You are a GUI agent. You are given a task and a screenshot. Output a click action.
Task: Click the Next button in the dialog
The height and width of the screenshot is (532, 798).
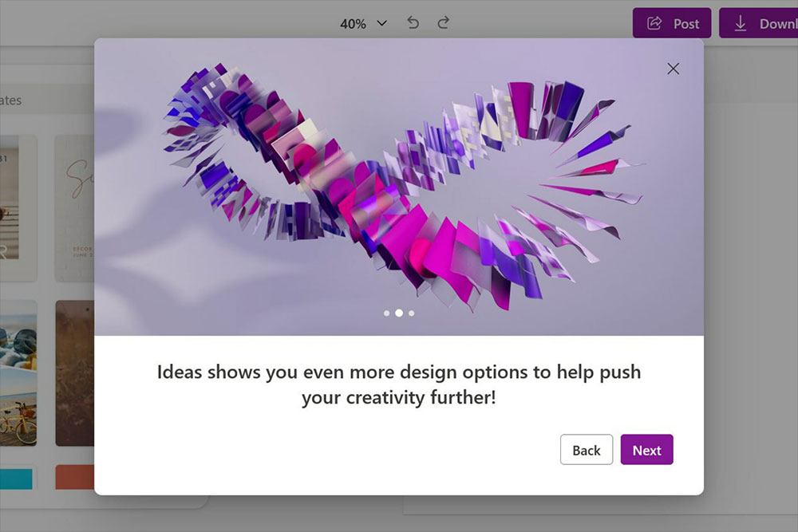646,450
